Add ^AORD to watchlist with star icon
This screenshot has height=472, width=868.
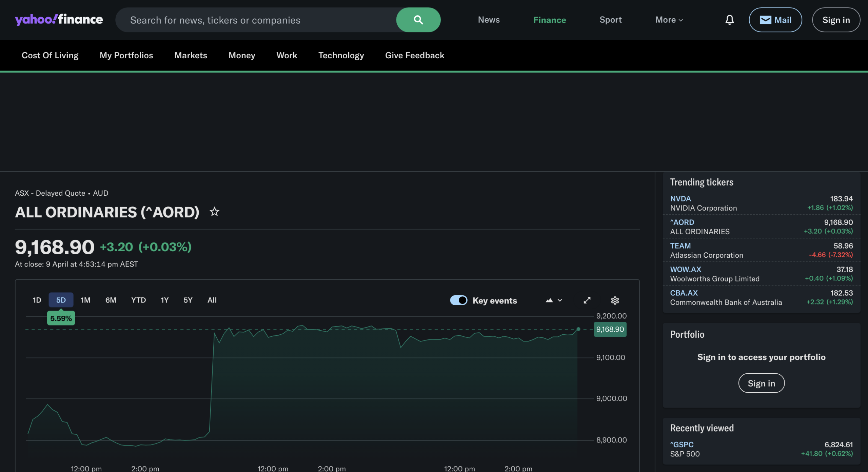point(214,212)
